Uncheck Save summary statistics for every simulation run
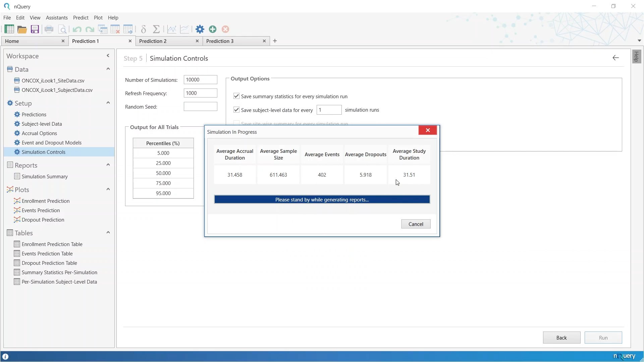The image size is (644, 362). (236, 96)
